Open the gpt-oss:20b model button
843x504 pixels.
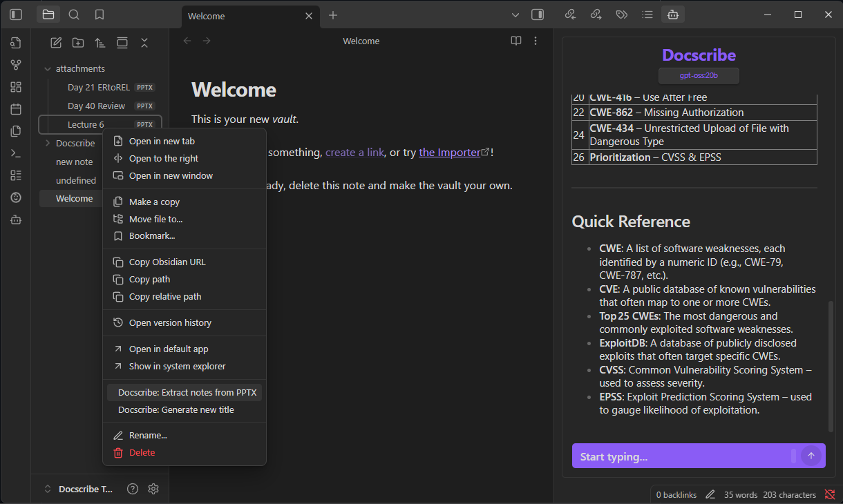[x=698, y=77]
